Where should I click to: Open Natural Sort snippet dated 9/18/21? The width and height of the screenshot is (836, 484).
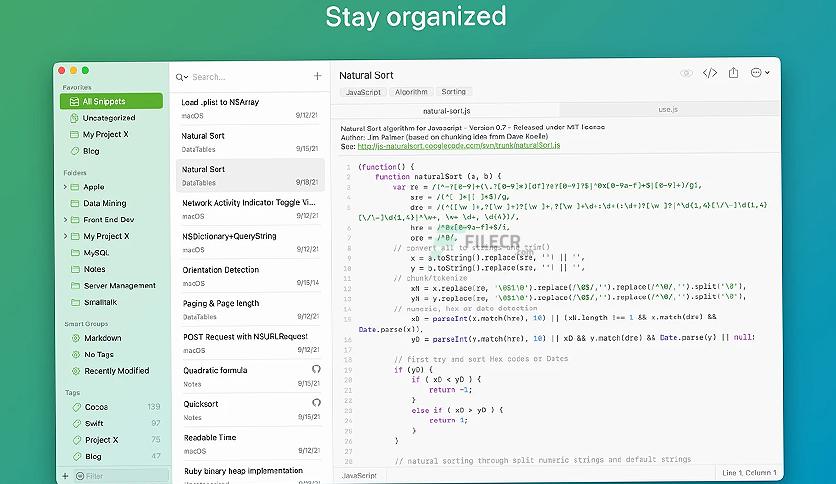tap(250, 175)
